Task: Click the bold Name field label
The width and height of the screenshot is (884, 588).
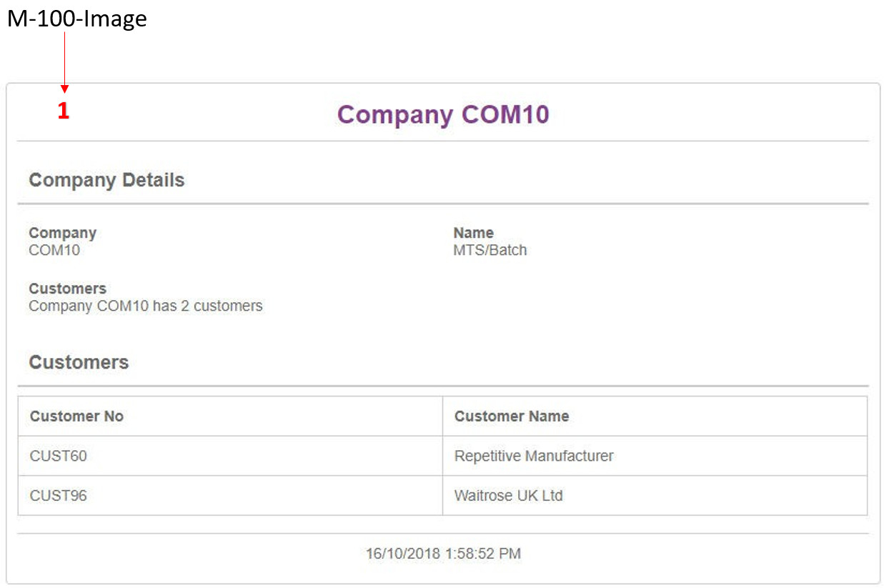Action: (x=473, y=233)
